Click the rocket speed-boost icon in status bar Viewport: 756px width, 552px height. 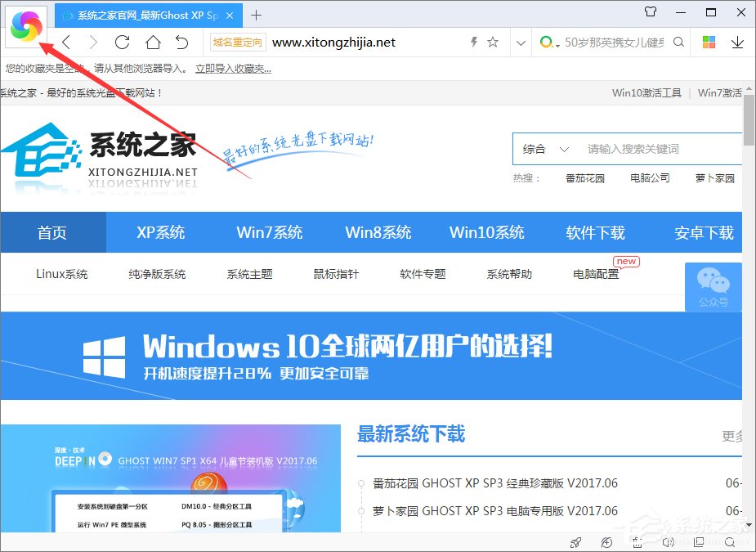pos(575,542)
